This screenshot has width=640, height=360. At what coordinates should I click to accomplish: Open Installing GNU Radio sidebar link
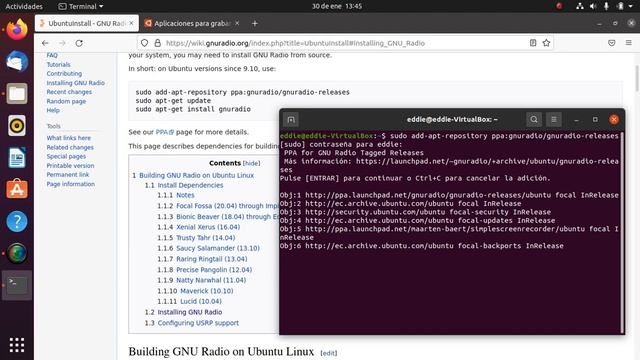pos(76,83)
